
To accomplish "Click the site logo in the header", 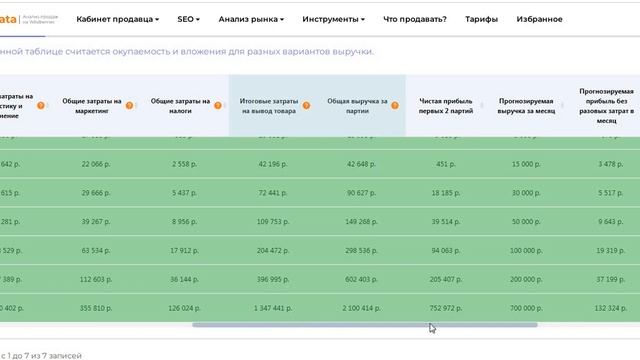I will 29,19.
